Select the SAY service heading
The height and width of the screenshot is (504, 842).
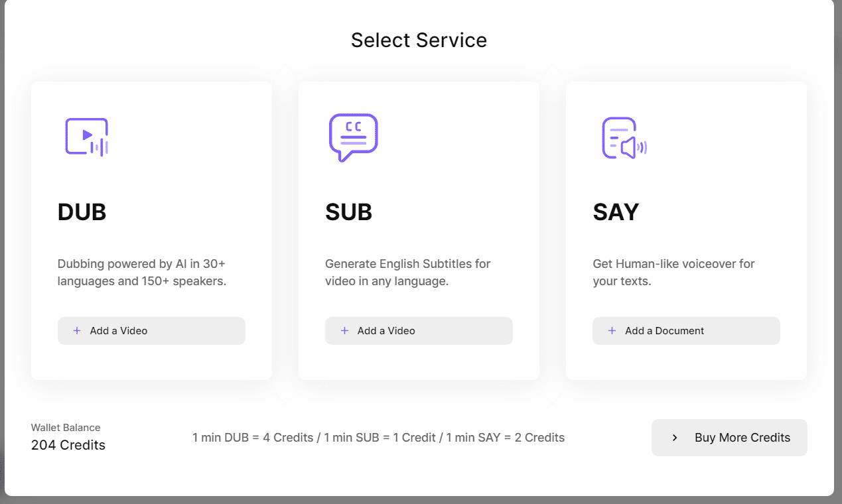tap(616, 212)
